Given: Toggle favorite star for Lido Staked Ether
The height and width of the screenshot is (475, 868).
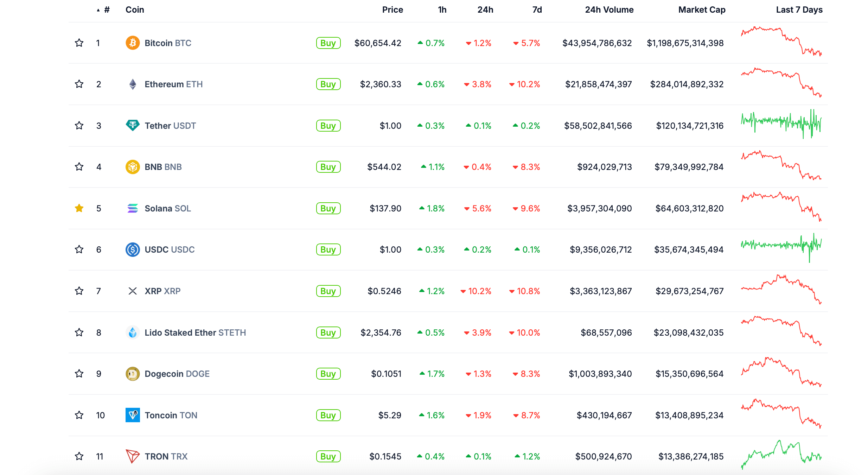Looking at the screenshot, I should [x=79, y=332].
